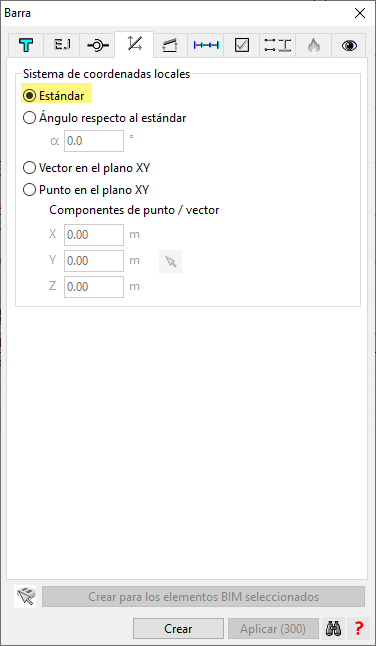
Task: Choose Punto en el plano XY
Action: 86,190
